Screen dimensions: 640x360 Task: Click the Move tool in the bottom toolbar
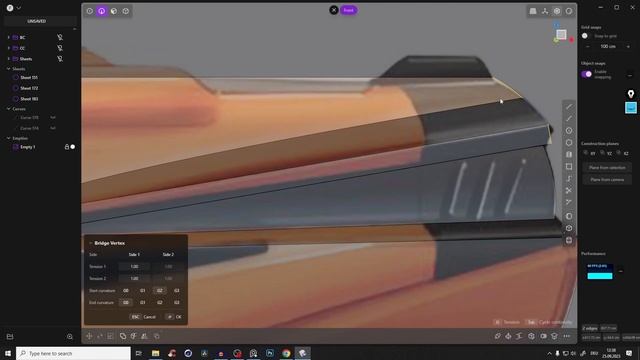89,336
